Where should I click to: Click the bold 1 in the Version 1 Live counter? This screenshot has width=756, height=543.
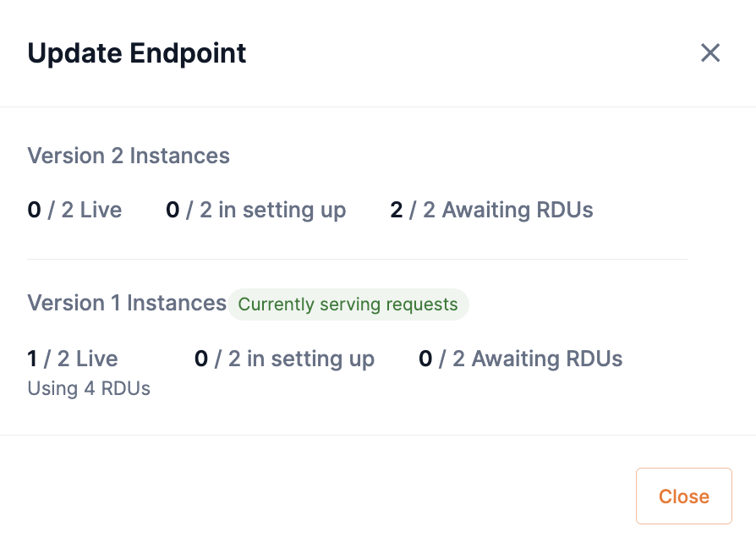32,359
